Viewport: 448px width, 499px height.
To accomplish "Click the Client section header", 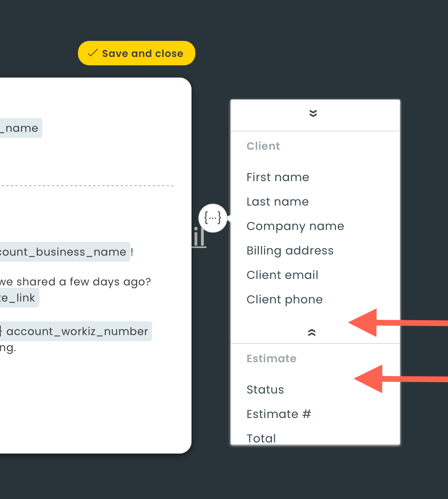I will click(263, 146).
